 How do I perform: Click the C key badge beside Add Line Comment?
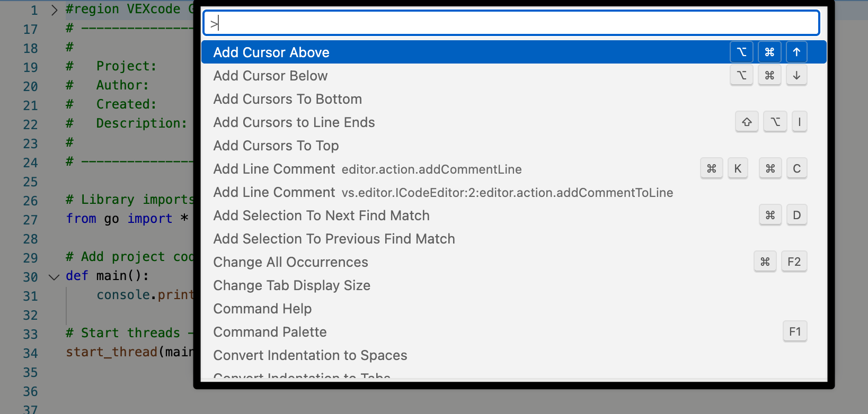click(797, 168)
